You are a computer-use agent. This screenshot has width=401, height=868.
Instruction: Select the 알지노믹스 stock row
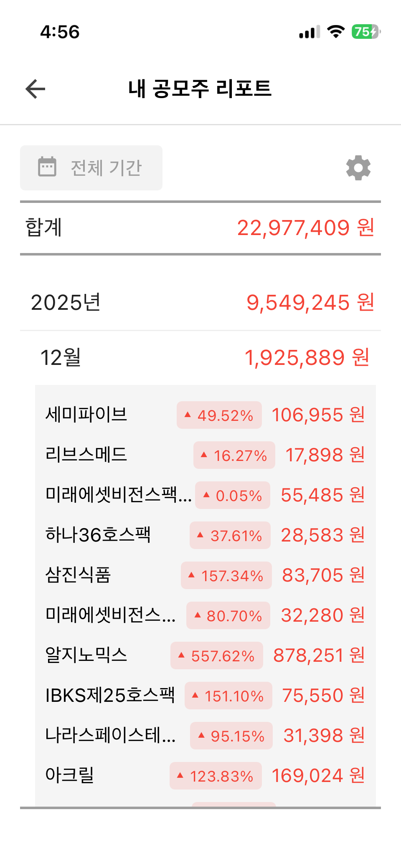click(x=86, y=655)
